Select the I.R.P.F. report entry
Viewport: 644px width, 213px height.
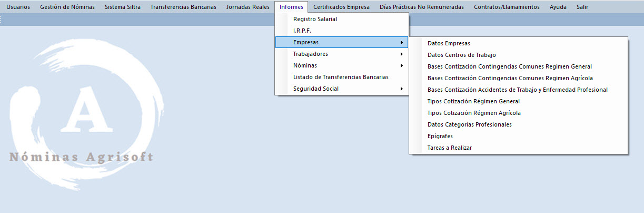(x=302, y=31)
